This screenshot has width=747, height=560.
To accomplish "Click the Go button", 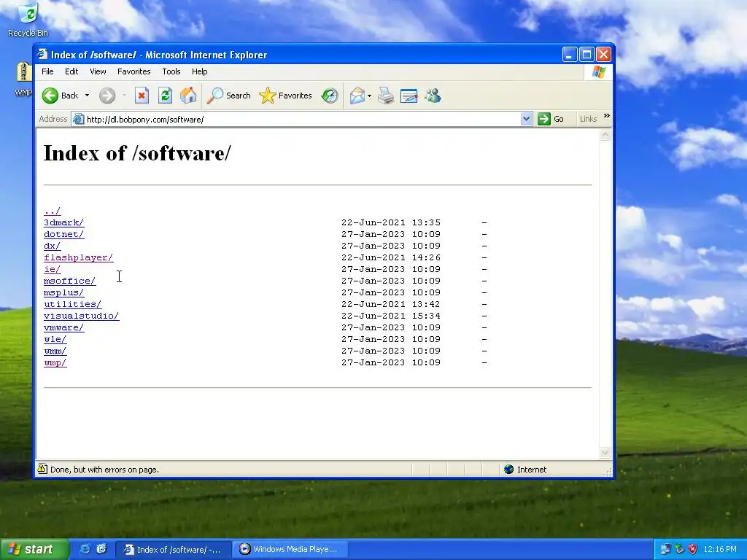I will [551, 119].
